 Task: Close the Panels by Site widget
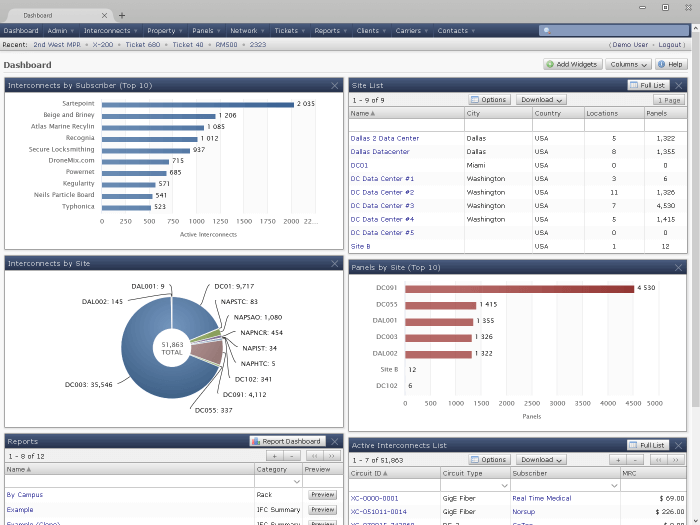click(x=678, y=267)
